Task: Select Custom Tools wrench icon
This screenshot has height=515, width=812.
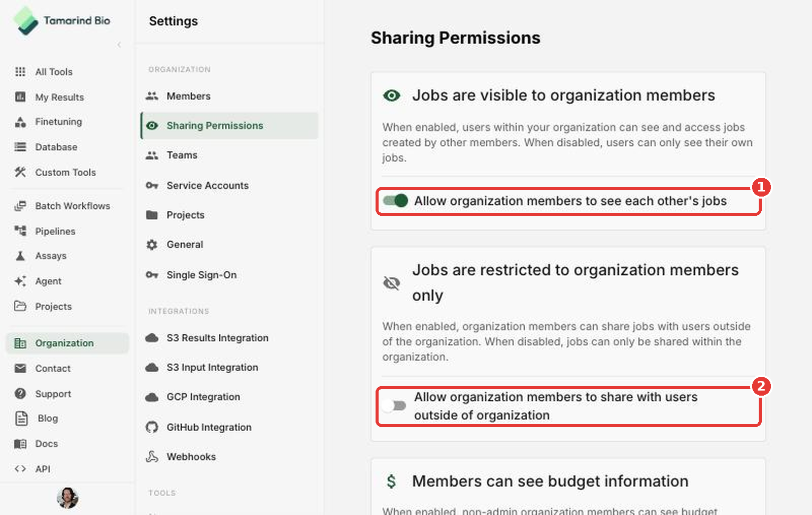Action: tap(20, 172)
